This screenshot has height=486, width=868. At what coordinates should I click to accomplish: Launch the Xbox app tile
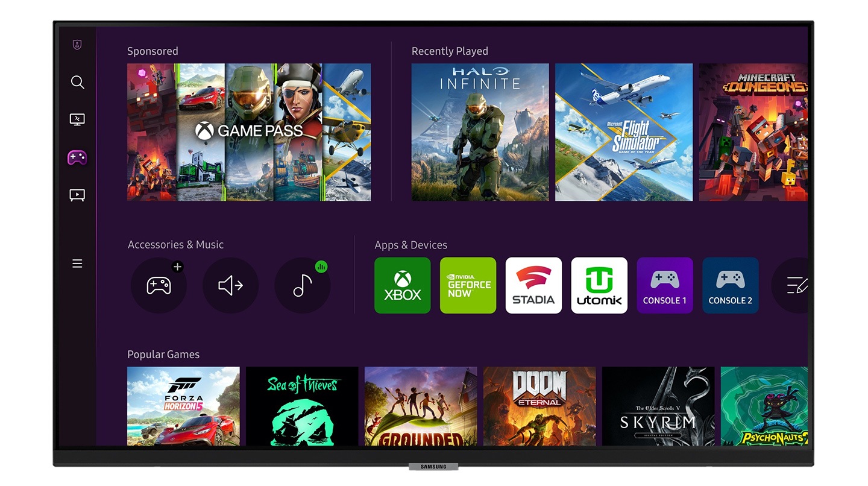(403, 286)
